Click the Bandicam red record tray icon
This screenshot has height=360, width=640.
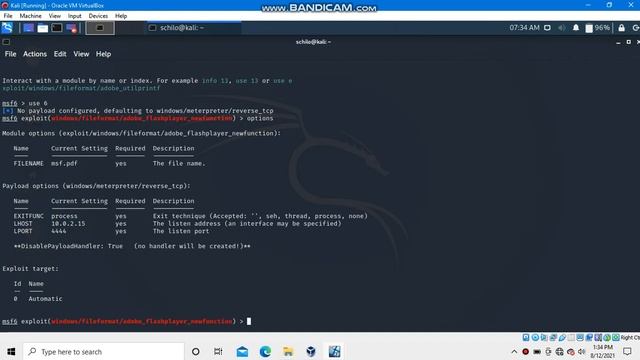pos(525,351)
